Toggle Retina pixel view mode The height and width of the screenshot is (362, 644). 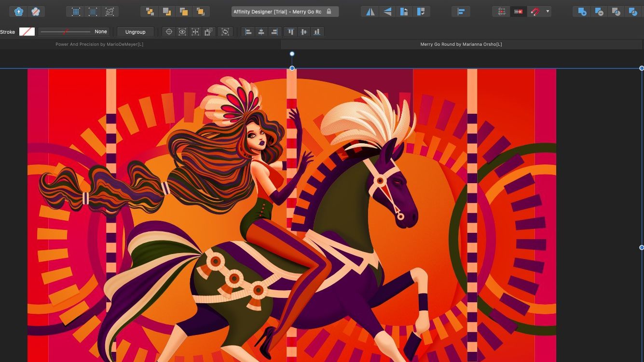(93, 12)
